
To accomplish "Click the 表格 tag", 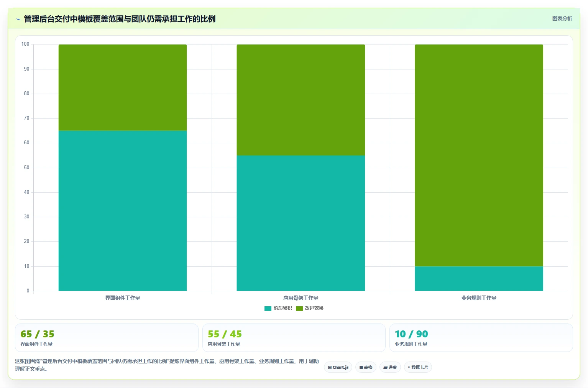I will coord(366,367).
